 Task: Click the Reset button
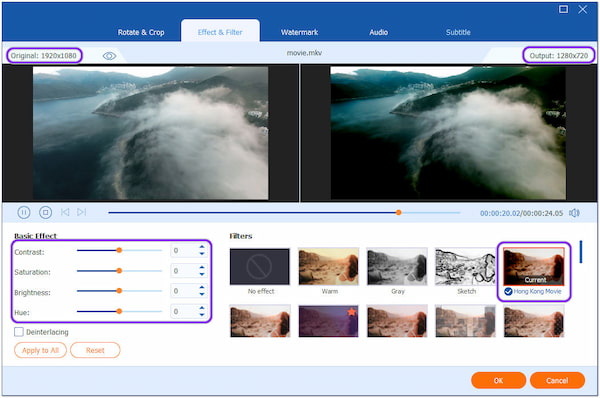[95, 350]
